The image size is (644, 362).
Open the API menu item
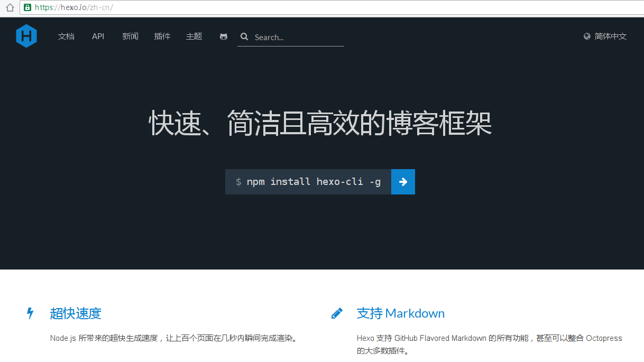[98, 36]
